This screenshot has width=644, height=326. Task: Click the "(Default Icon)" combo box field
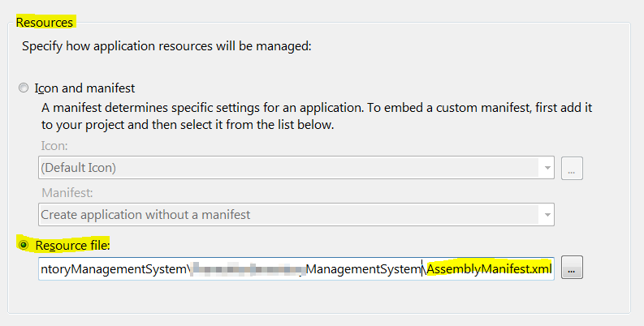288,169
